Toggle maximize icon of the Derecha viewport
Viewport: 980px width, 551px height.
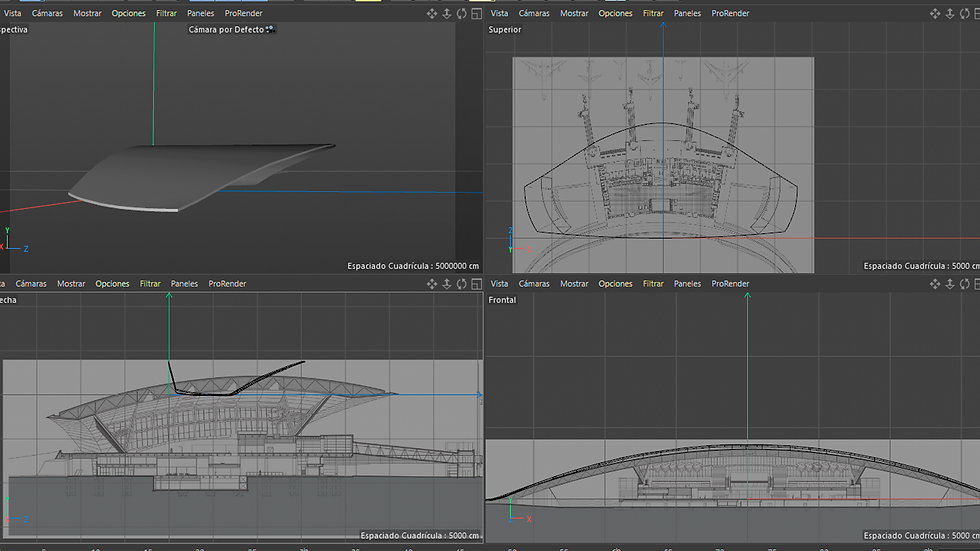477,284
